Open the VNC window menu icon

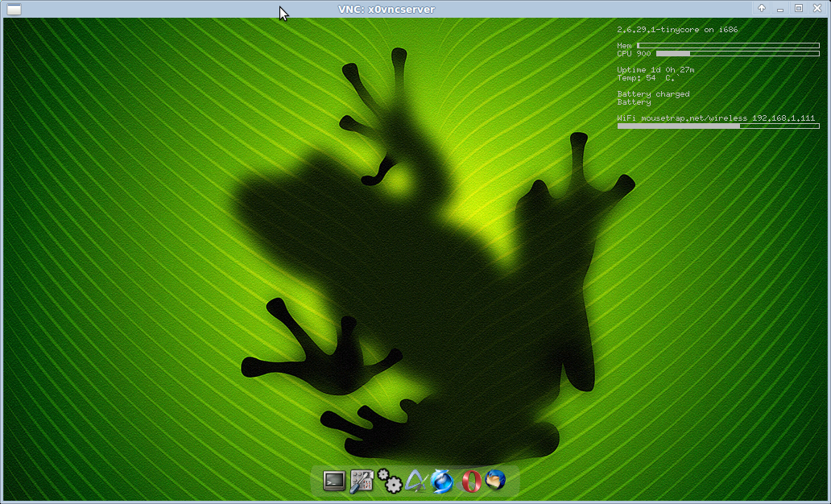pos(14,9)
